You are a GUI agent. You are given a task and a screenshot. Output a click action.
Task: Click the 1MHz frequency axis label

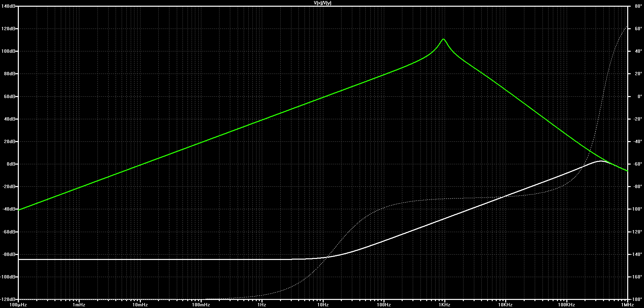point(627,305)
